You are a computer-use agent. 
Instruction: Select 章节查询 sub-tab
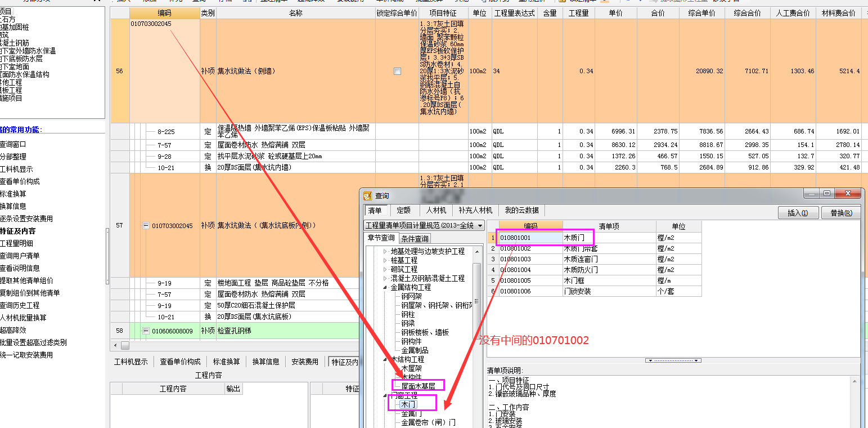[x=381, y=238]
